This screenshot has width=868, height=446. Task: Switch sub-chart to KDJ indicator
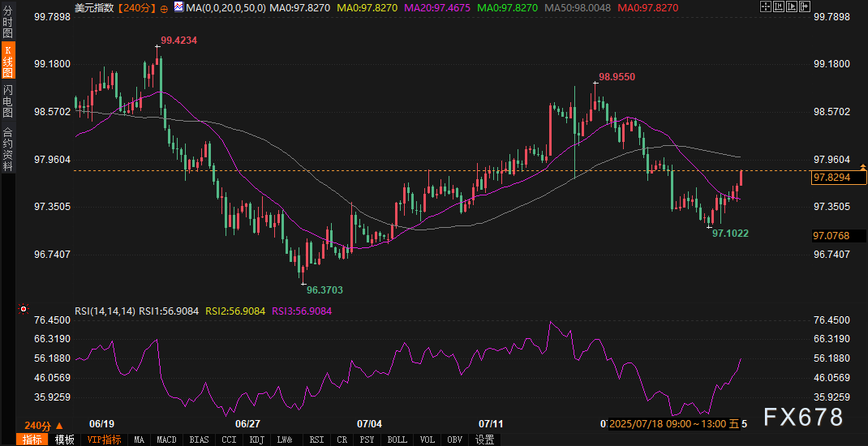256,440
